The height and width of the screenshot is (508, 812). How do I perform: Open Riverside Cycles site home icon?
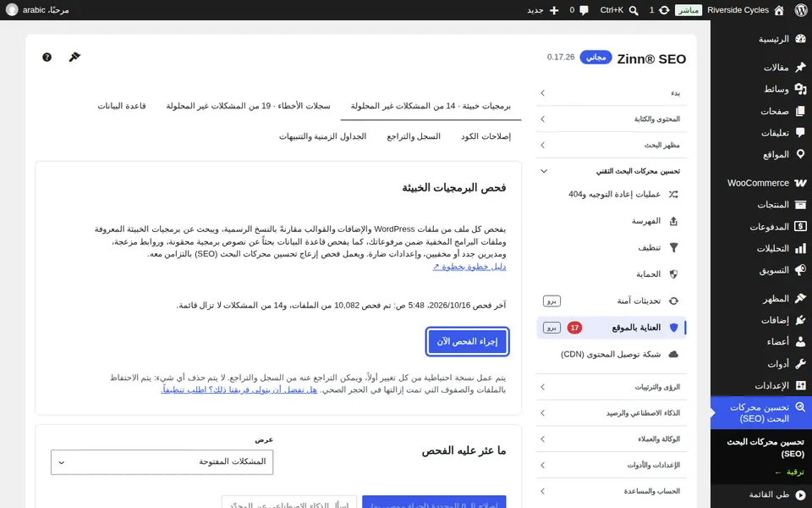[x=779, y=10]
